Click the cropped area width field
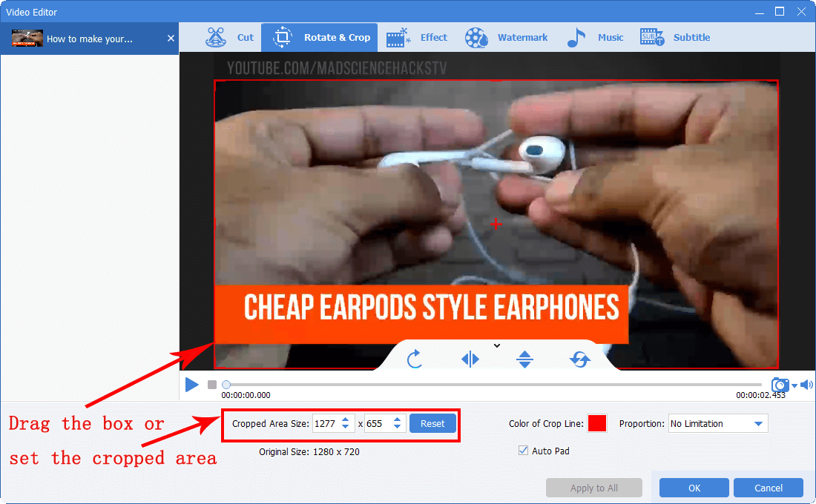 (x=325, y=424)
